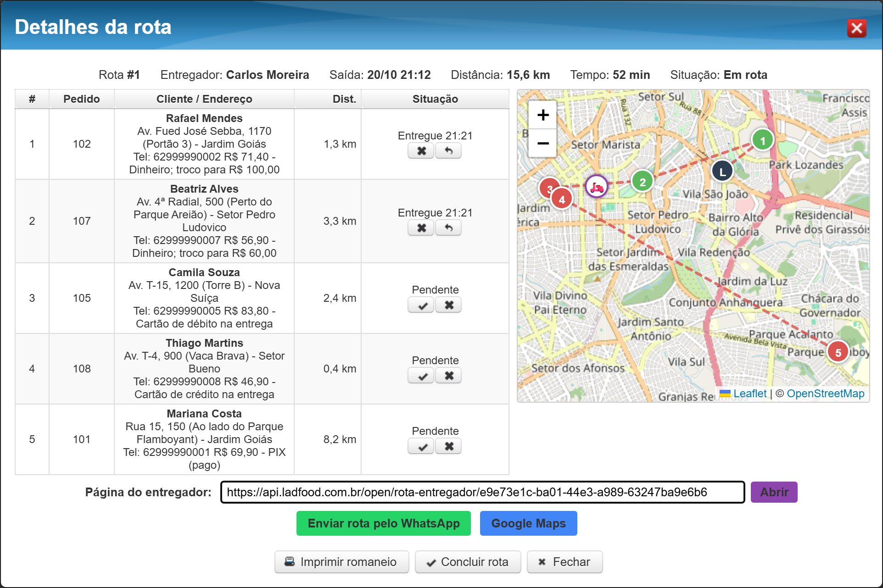Click the L store marker on map
The height and width of the screenshot is (588, 883).
coord(722,172)
